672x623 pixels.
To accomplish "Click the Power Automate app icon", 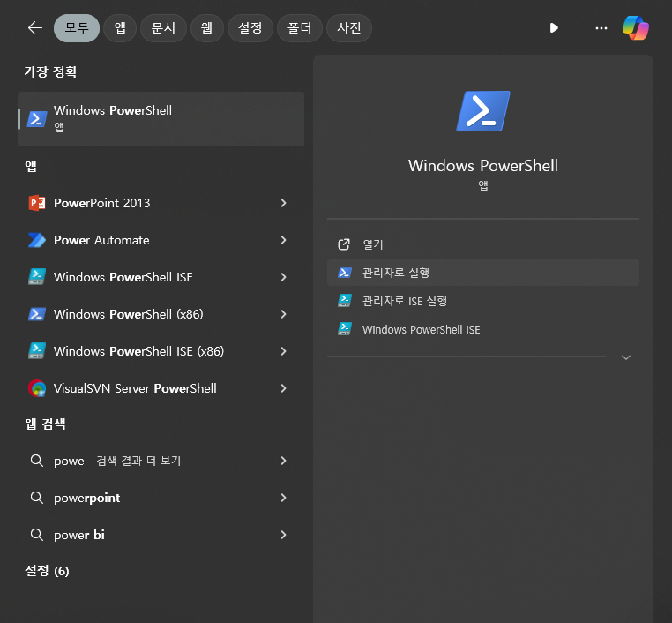I will coord(37,240).
